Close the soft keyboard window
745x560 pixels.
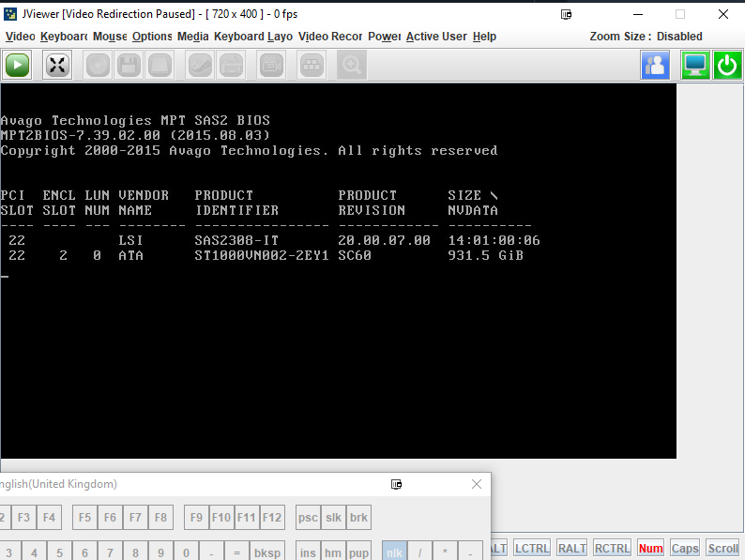point(477,484)
